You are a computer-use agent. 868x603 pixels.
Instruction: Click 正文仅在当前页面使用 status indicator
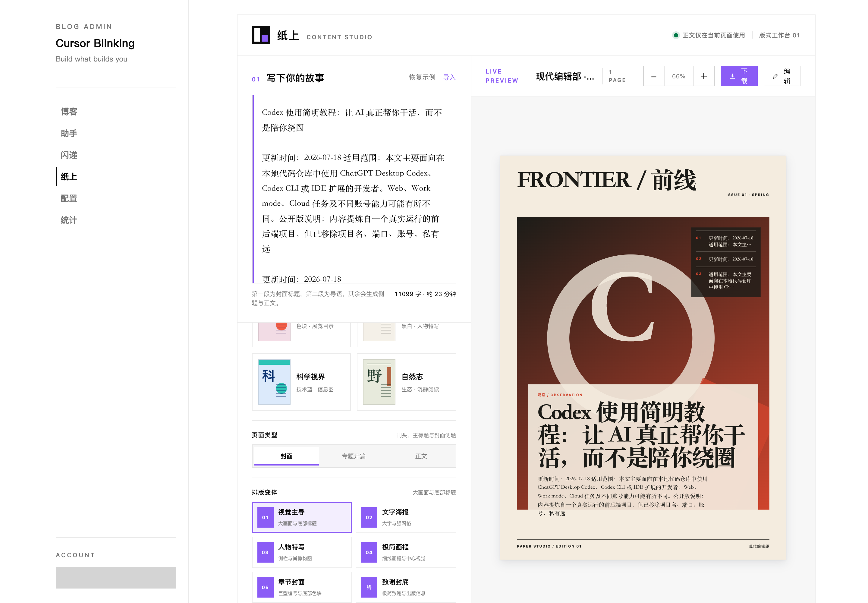tap(709, 35)
